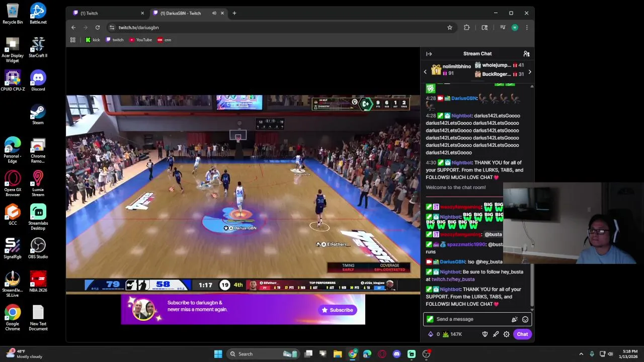This screenshot has height=362, width=644.
Task: Open the volume control in the system tray
Action: [x=610, y=354]
